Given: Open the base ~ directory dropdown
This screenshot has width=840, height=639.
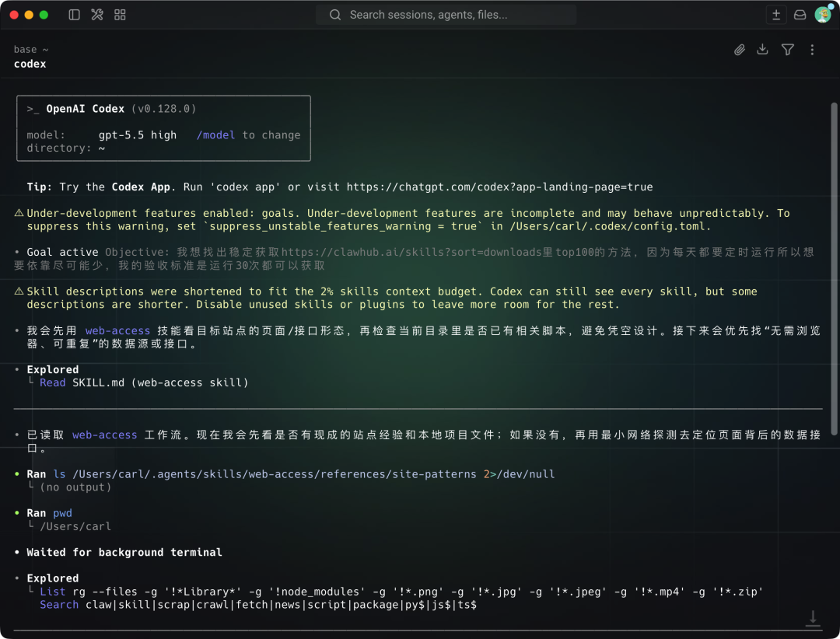Looking at the screenshot, I should 31,49.
